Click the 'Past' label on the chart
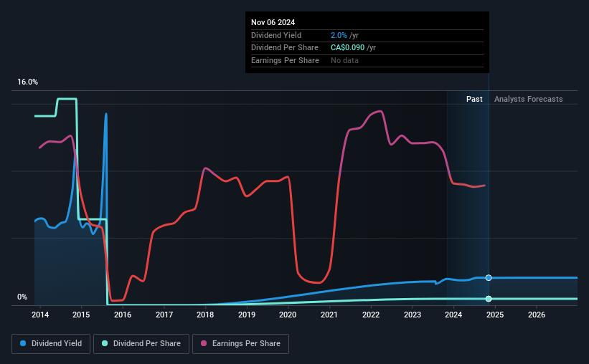Screen dimensions: 589x364 pyautogui.click(x=474, y=99)
